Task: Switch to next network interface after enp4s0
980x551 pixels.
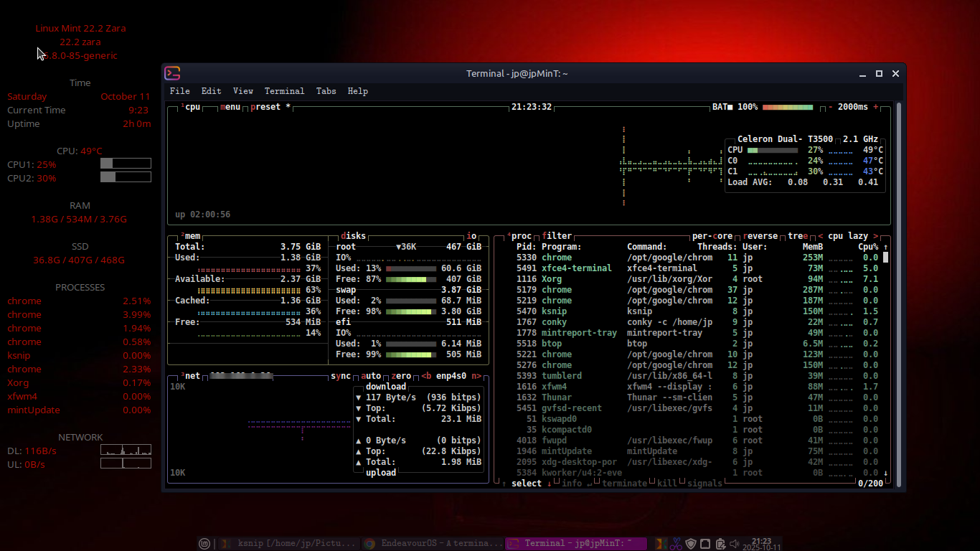Action: (x=476, y=376)
